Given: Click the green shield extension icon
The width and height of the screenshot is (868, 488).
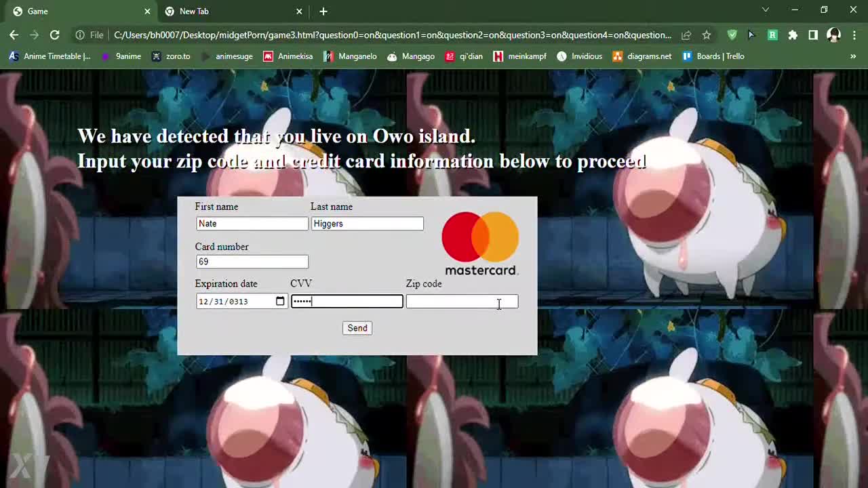Looking at the screenshot, I should coord(732,35).
